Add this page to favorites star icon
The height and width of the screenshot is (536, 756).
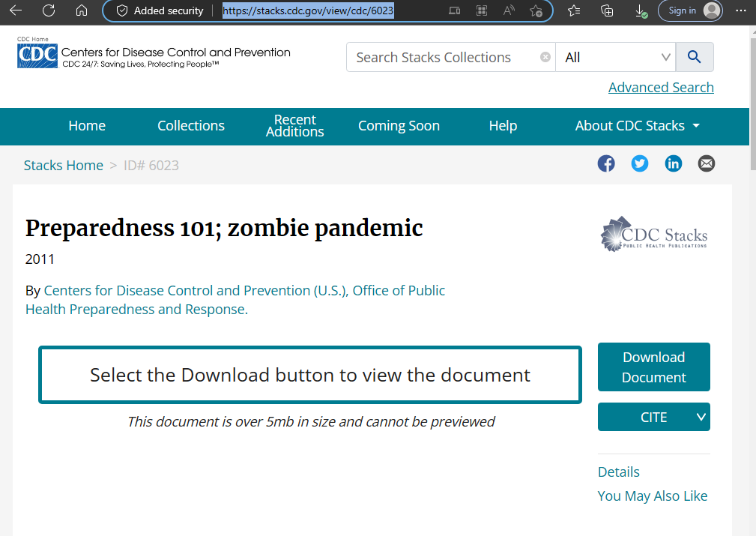click(536, 10)
